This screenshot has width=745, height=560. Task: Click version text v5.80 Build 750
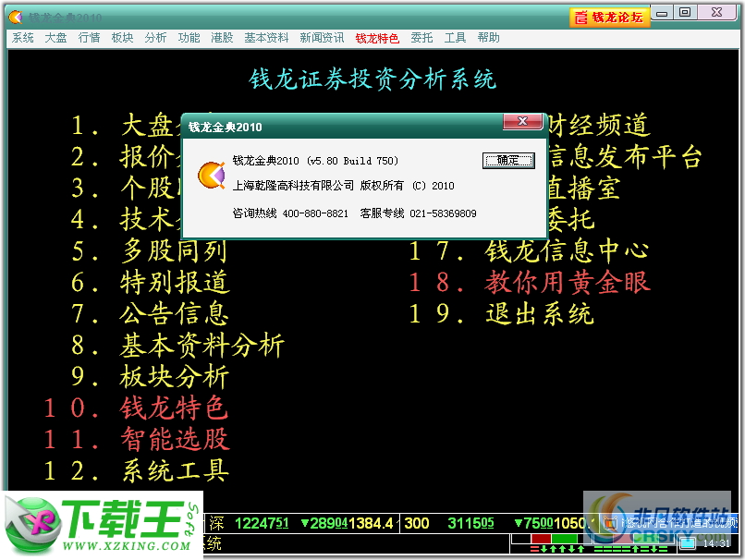click(353, 161)
